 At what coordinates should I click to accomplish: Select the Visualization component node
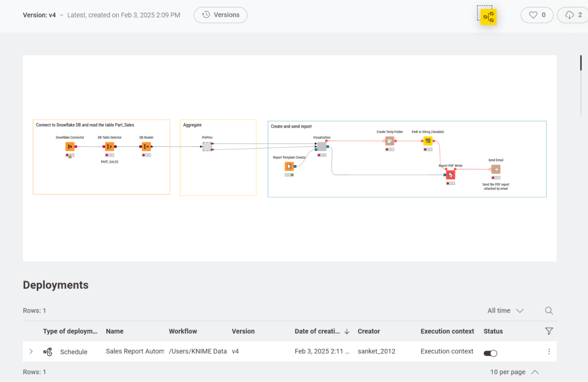322,147
